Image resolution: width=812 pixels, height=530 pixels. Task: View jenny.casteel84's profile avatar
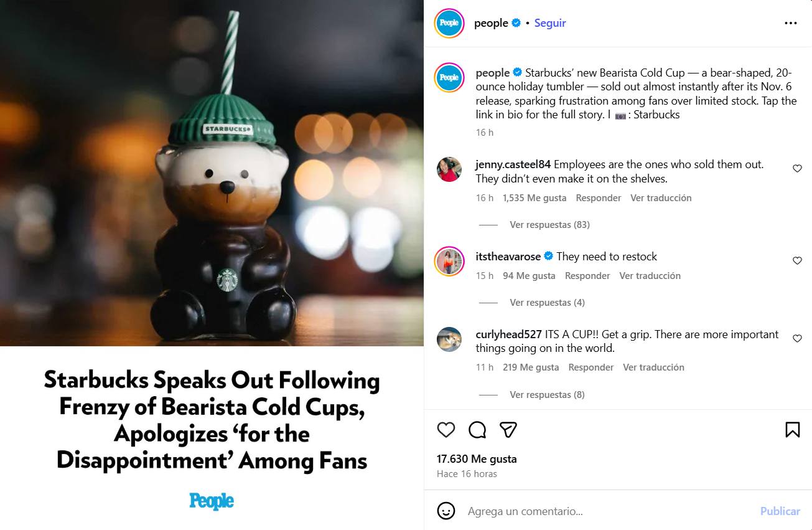pyautogui.click(x=449, y=169)
